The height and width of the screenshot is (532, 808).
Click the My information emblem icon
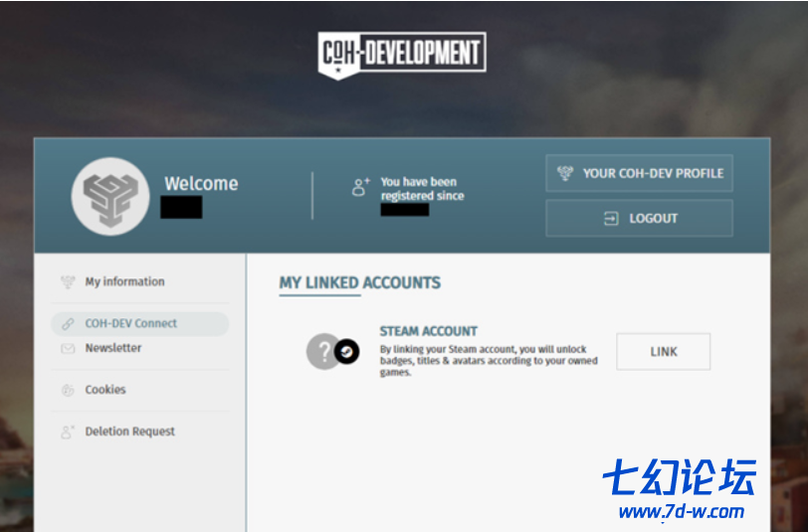(x=68, y=281)
